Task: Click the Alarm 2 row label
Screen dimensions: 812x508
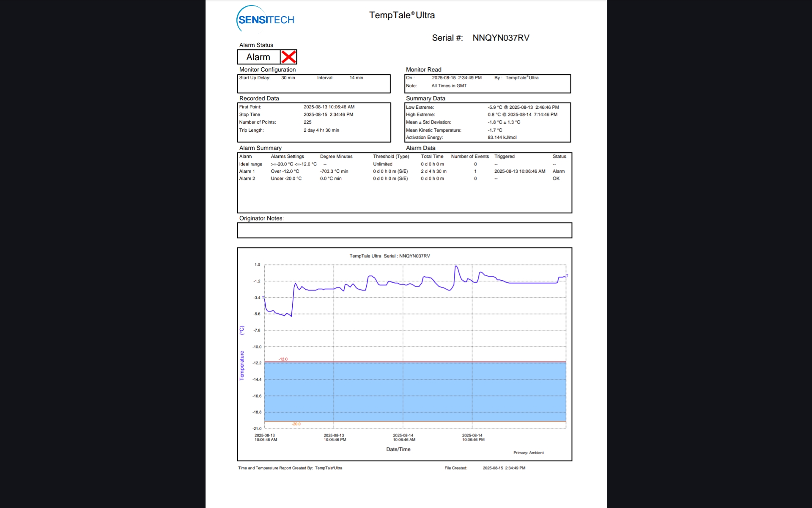Action: click(x=247, y=179)
